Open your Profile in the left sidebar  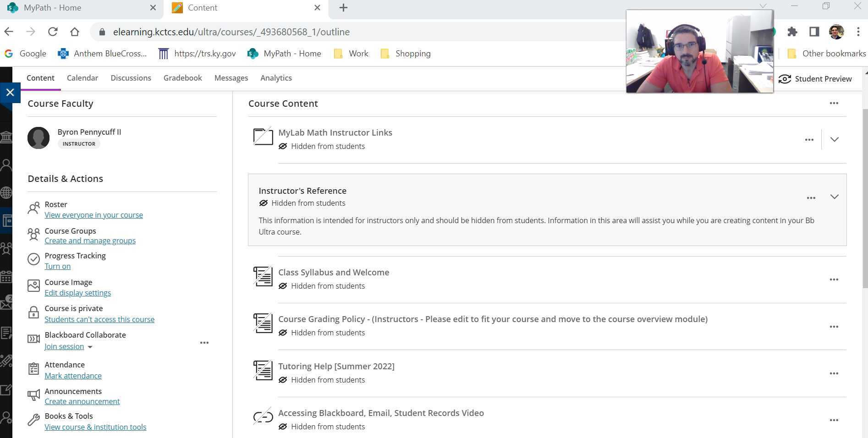click(x=7, y=165)
